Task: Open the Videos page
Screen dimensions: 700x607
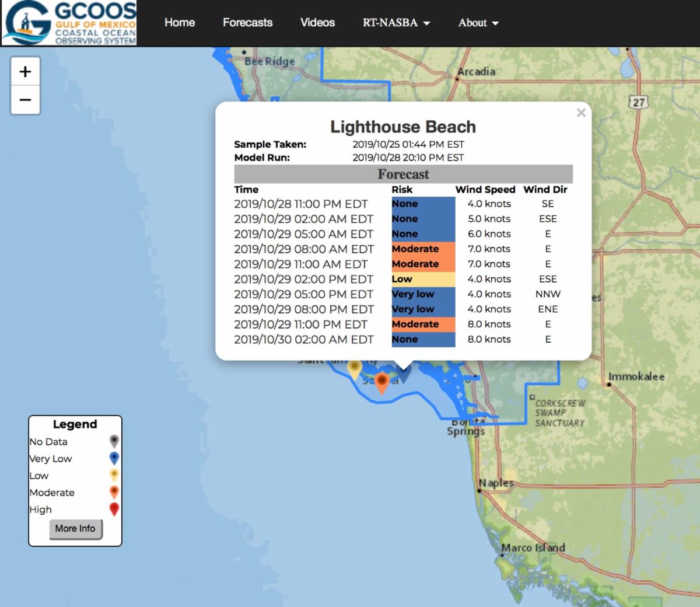Action: [317, 23]
